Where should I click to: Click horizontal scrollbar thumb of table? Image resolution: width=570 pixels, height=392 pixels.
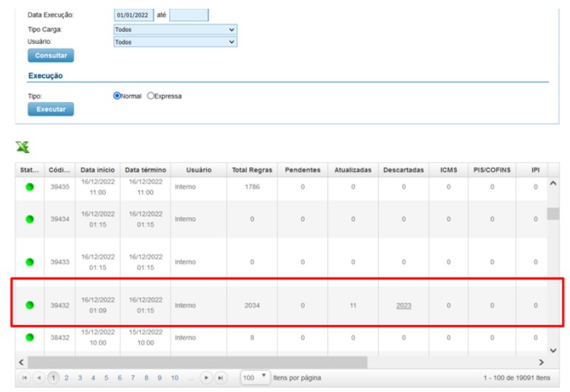[x=198, y=362]
